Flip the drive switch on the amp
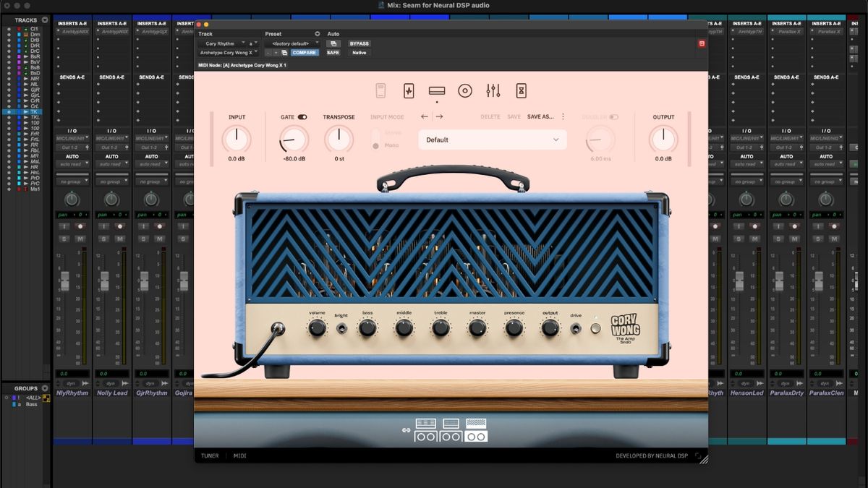868x488 pixels. tap(576, 329)
